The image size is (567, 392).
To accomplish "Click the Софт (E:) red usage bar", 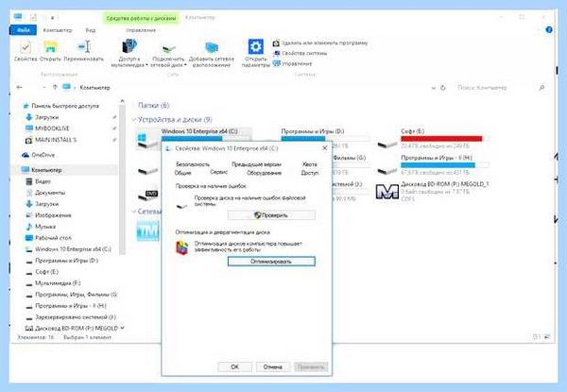I will click(x=445, y=139).
